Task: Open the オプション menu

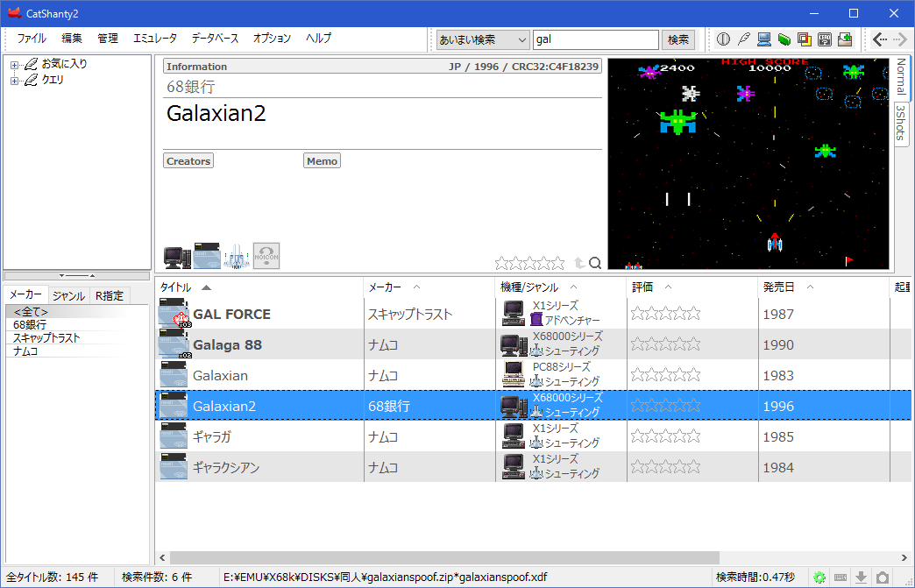Action: (x=272, y=39)
